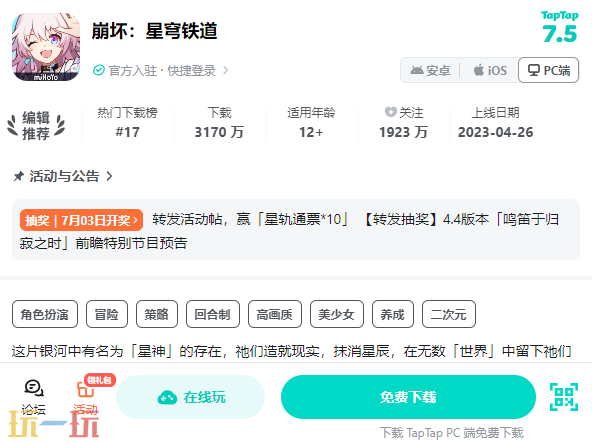Viewport: 592px width, 443px height.
Task: Click the 编辑推荐 laurel badge
Action: click(36, 125)
